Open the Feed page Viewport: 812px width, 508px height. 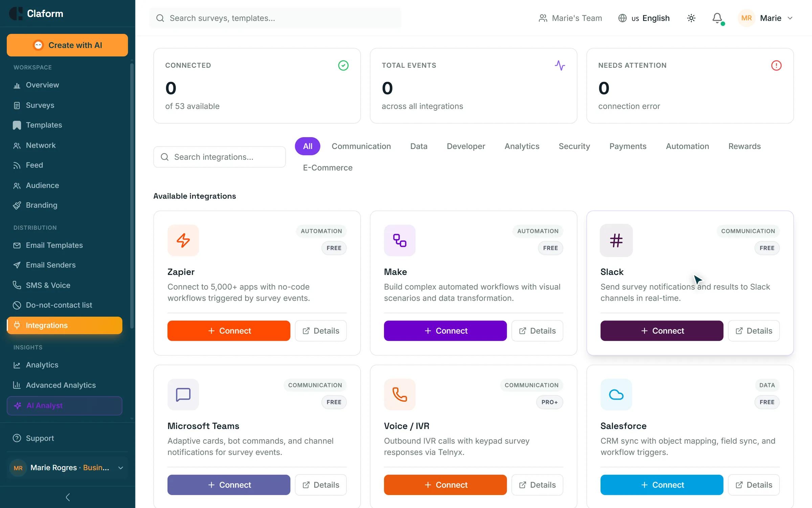click(64, 165)
